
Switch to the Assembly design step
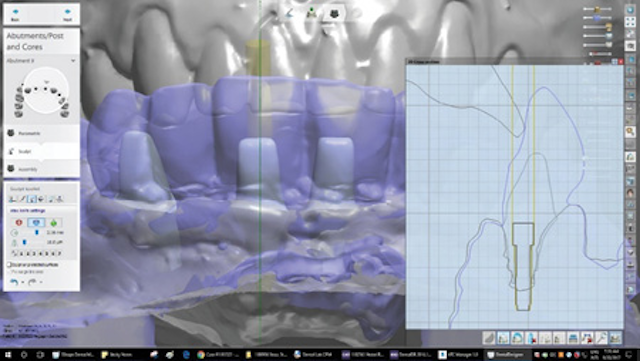click(x=42, y=169)
